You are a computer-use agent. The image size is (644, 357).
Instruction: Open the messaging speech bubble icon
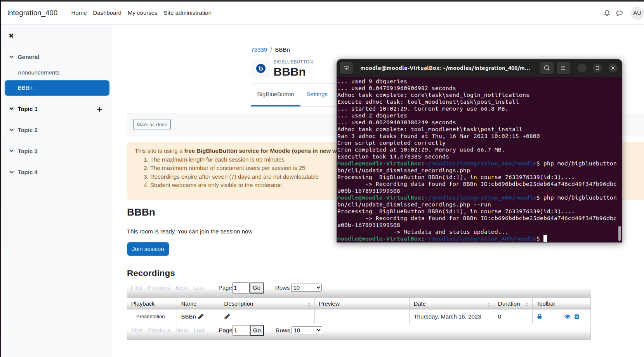click(620, 13)
